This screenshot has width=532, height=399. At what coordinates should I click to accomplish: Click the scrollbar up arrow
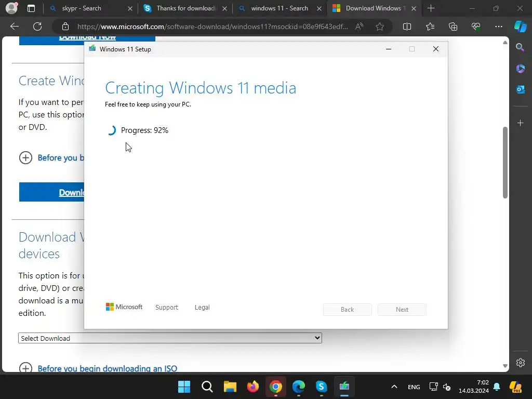click(x=505, y=43)
